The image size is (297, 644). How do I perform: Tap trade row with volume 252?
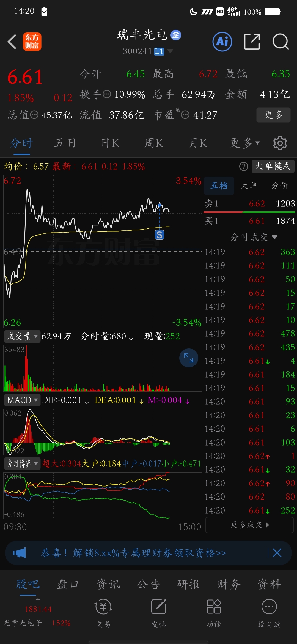(x=249, y=511)
